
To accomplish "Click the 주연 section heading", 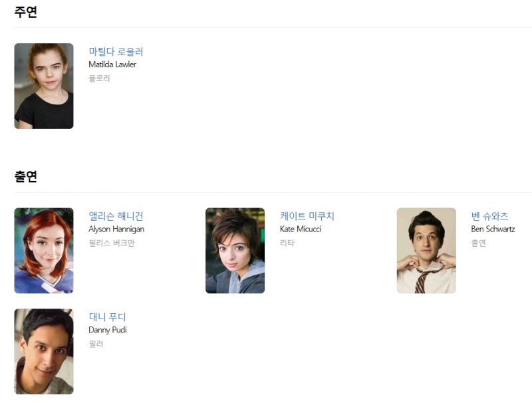I will click(26, 12).
